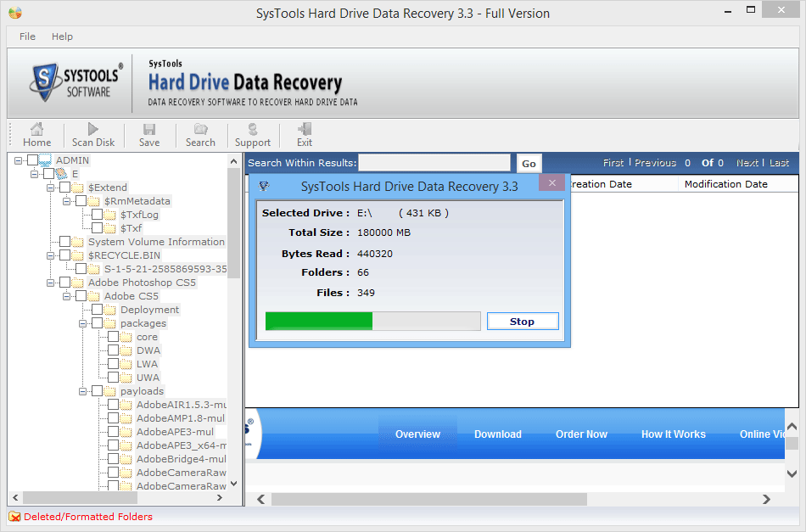Collapse the $RmMetadata folder node
Image resolution: width=806 pixels, height=532 pixels.
point(67,201)
